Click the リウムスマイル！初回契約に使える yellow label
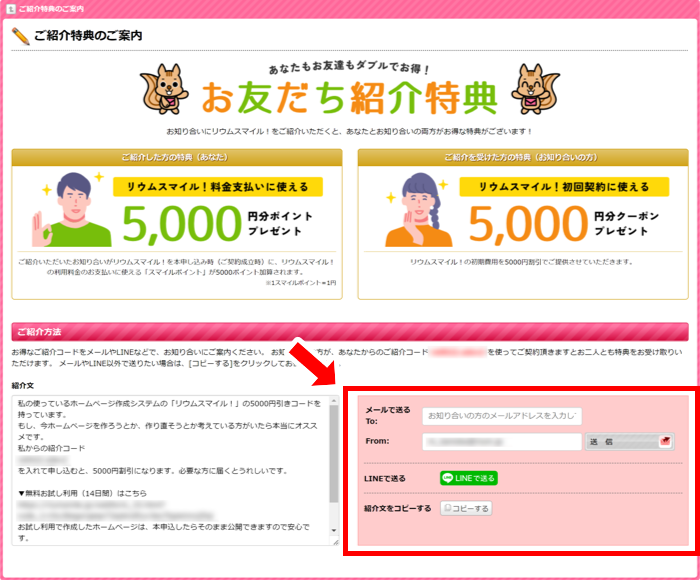700x580 pixels. (x=564, y=187)
